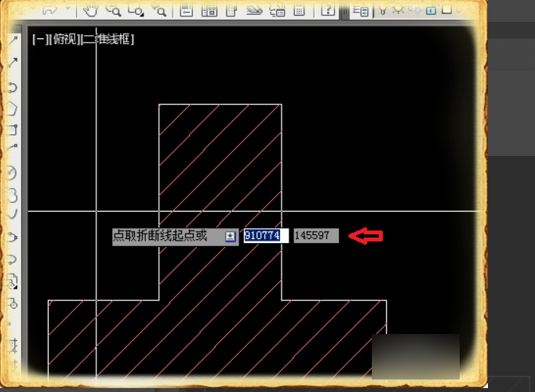
Task: Select the Make Block tool
Action: pyautogui.click(x=13, y=303)
